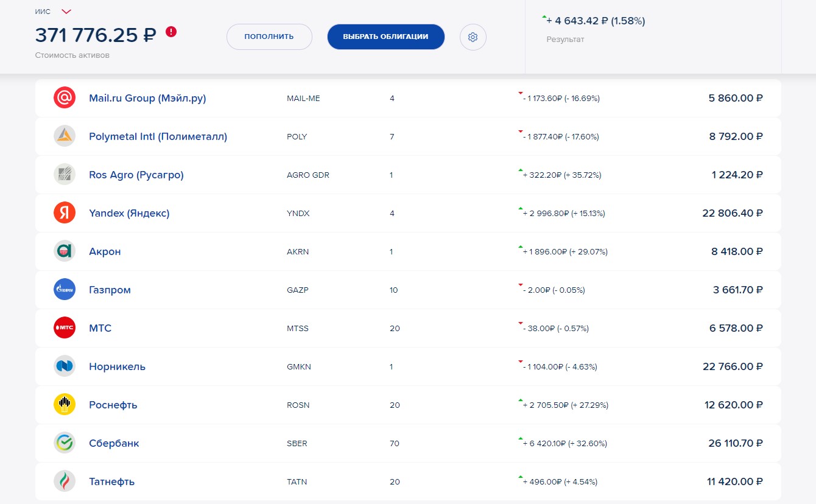Click the Mail.ru Group logo icon

(x=65, y=98)
